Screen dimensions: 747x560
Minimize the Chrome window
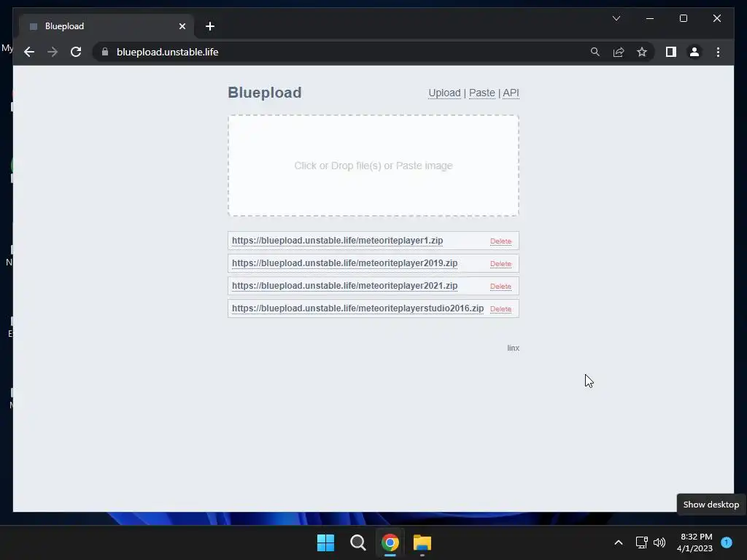click(x=650, y=18)
